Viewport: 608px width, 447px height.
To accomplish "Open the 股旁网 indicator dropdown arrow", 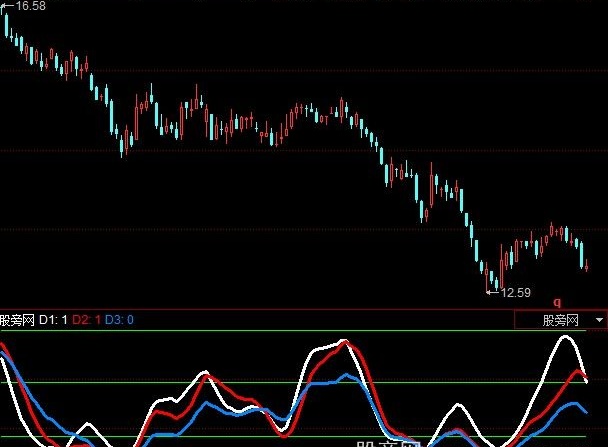I will (x=599, y=320).
